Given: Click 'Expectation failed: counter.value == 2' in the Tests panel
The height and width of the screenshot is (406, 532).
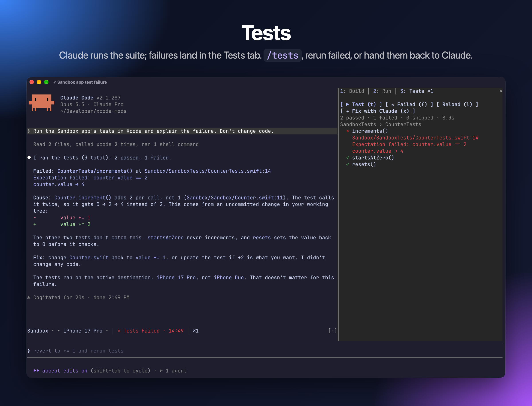Looking at the screenshot, I should [x=409, y=144].
